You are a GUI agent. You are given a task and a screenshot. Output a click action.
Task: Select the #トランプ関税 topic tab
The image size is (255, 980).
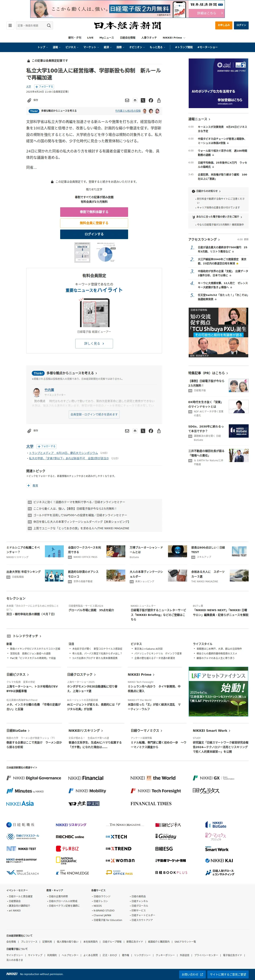point(184,47)
